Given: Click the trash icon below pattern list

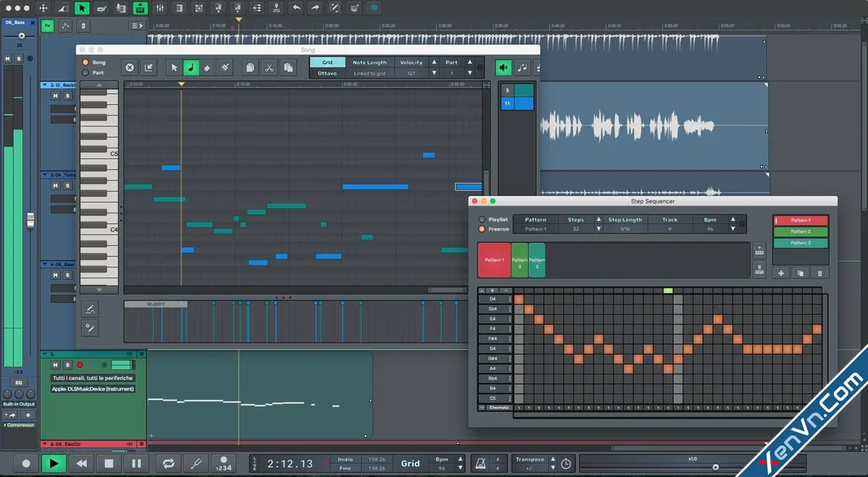Looking at the screenshot, I should 819,273.
